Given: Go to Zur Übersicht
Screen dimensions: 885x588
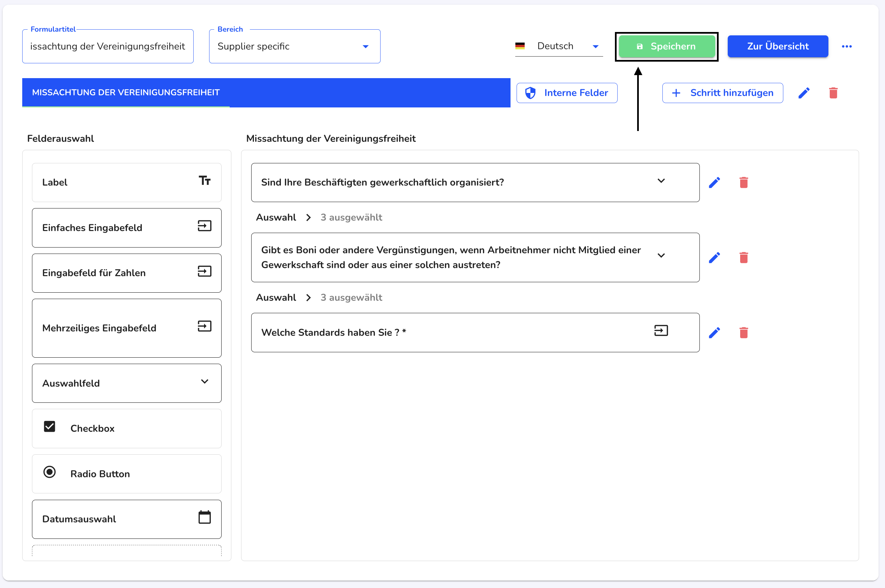Looking at the screenshot, I should pyautogui.click(x=777, y=46).
